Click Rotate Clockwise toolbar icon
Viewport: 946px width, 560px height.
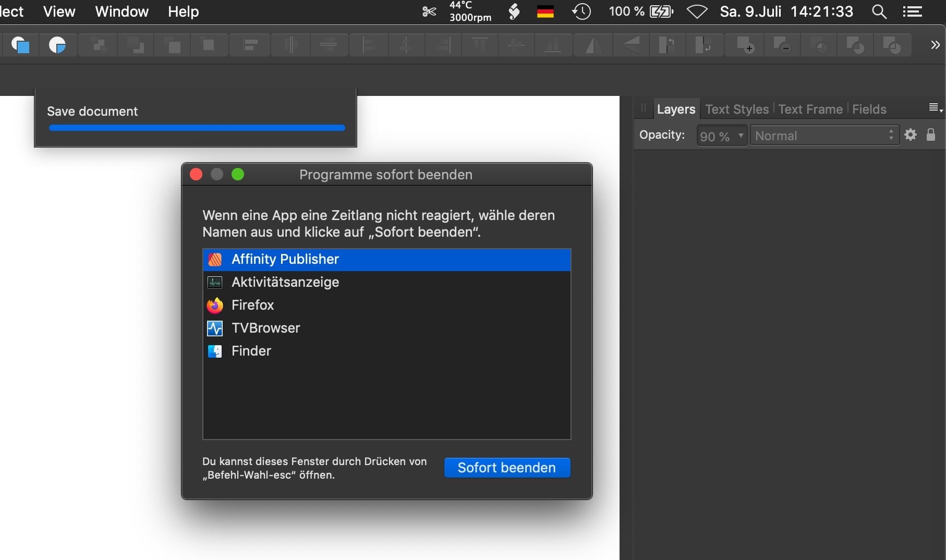704,45
